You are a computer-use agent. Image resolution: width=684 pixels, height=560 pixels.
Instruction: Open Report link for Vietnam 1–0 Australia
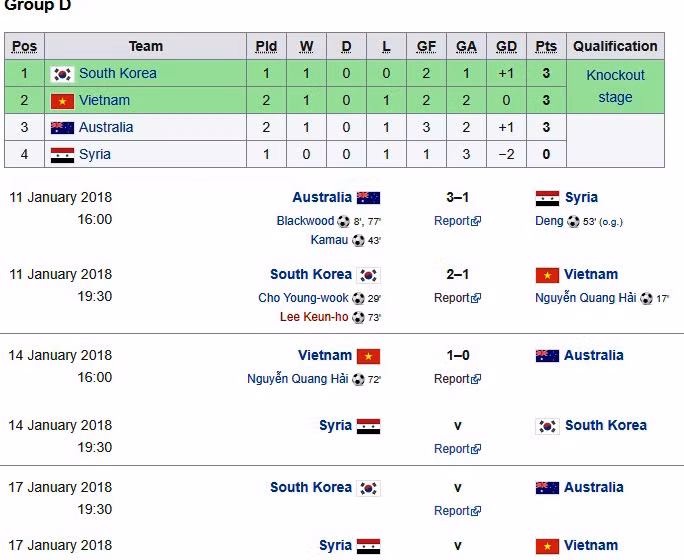[452, 379]
